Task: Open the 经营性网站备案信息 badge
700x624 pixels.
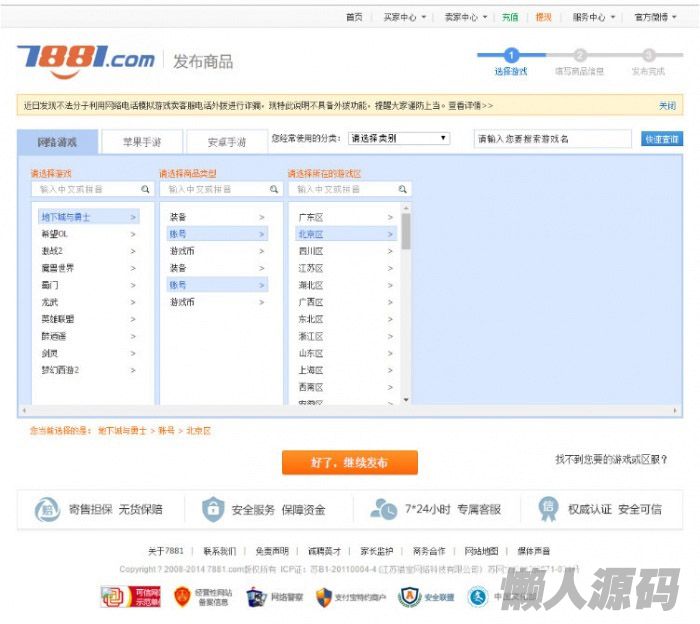Action: coord(203,597)
